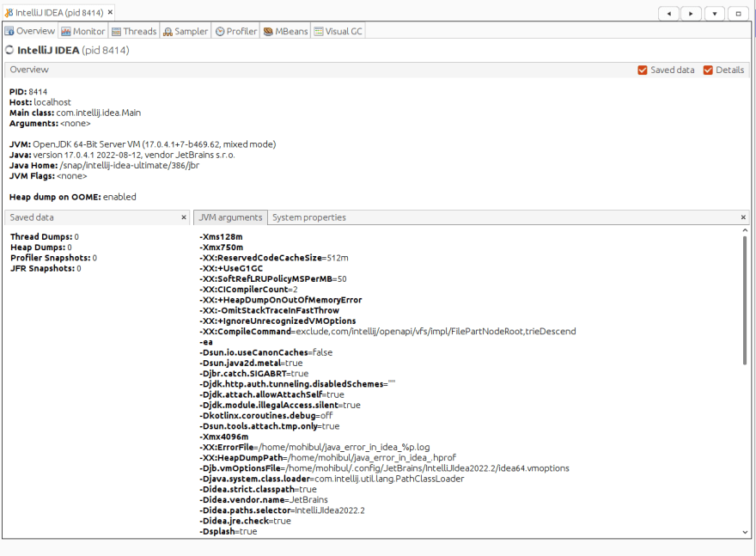Close the IntelliJ IDEA (pid 8414) tab

tap(110, 13)
